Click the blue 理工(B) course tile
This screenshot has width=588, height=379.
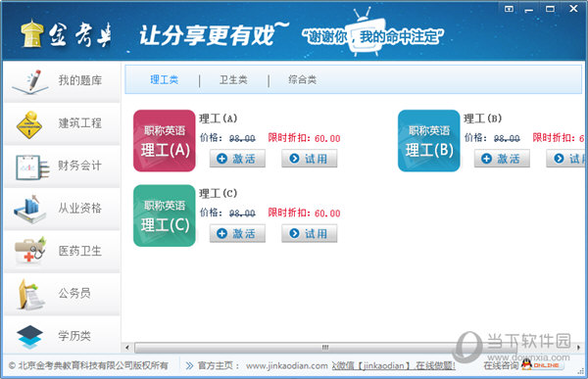429,141
